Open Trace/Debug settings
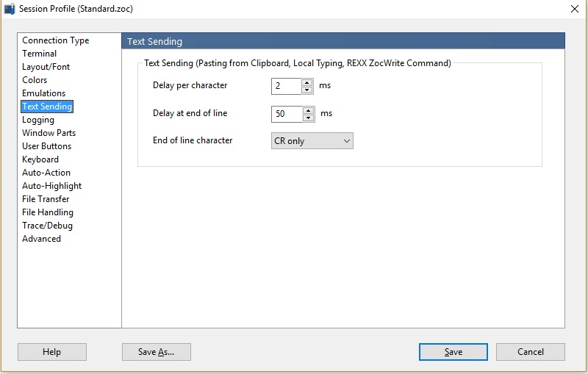 (47, 226)
